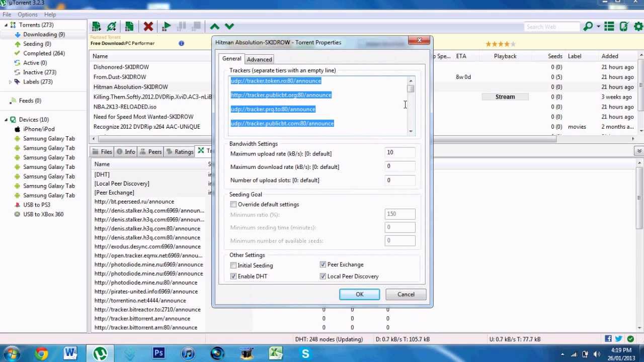
Task: Click the Add Torrent toolbar icon
Action: pos(96,27)
